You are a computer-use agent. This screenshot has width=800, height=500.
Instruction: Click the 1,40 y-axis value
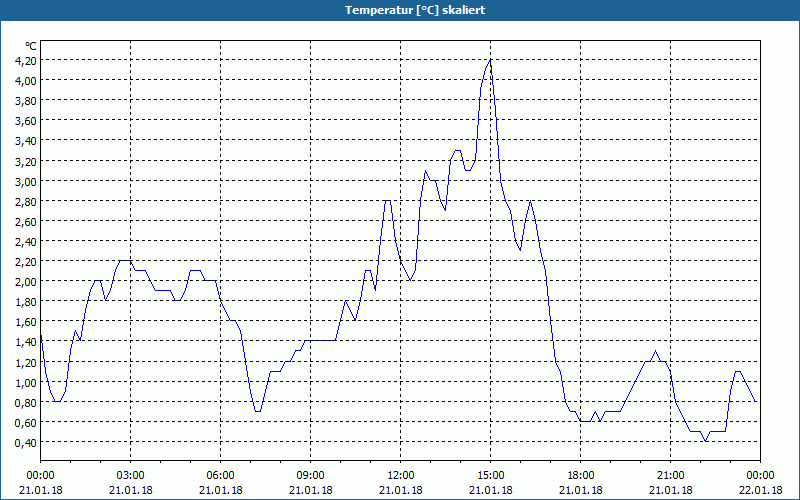(26, 342)
